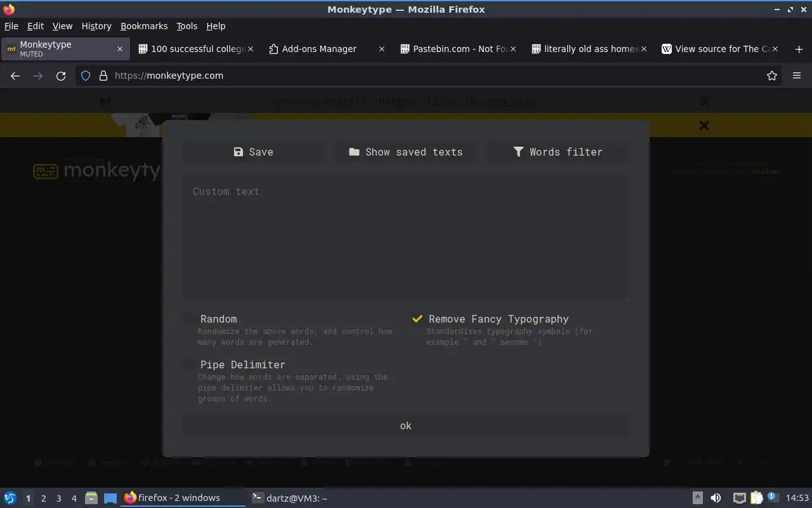Dismiss the yellow banner with its X
This screenshot has height=508, width=812.
coord(704,126)
